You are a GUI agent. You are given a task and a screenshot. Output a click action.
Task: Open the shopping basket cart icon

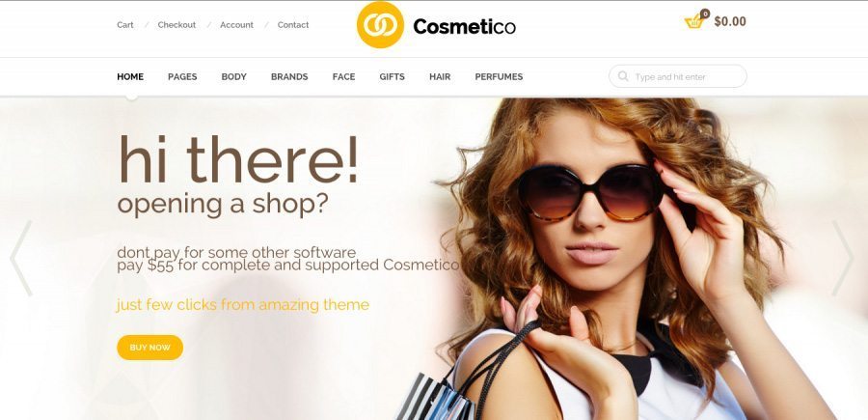693,23
